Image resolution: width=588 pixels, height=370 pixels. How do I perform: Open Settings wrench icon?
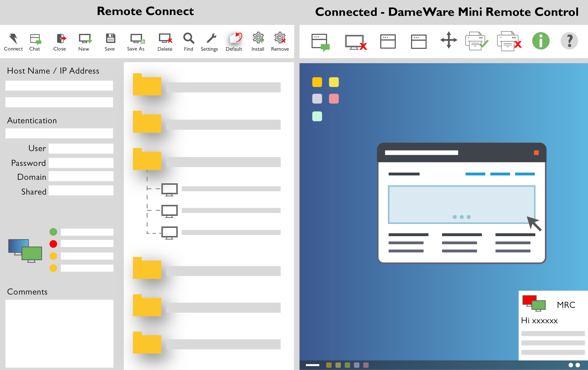pos(211,38)
